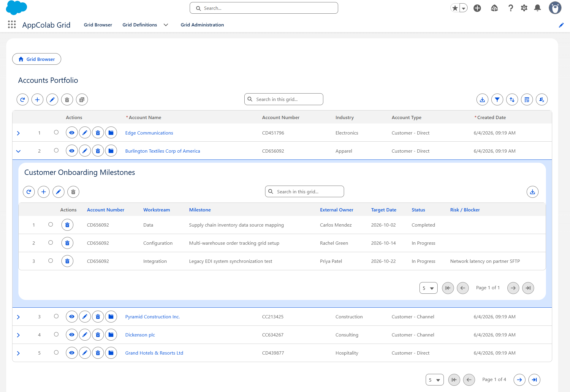Open the column settings table icon
Viewport: 570px width, 392px height.
pos(527,100)
